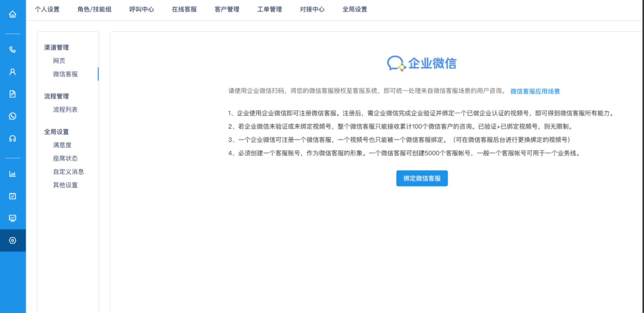Open the chat bubble phone icon in sidebar

point(12,116)
